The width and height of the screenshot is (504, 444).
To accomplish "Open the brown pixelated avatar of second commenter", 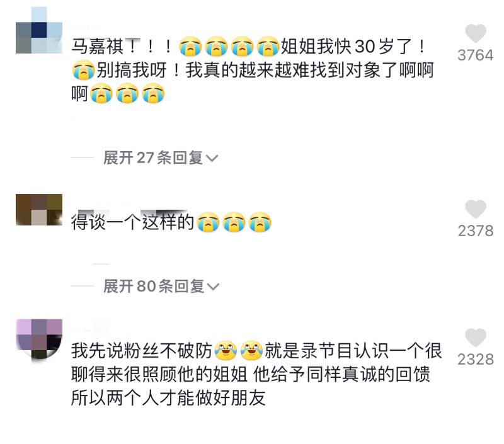I will tap(39, 210).
